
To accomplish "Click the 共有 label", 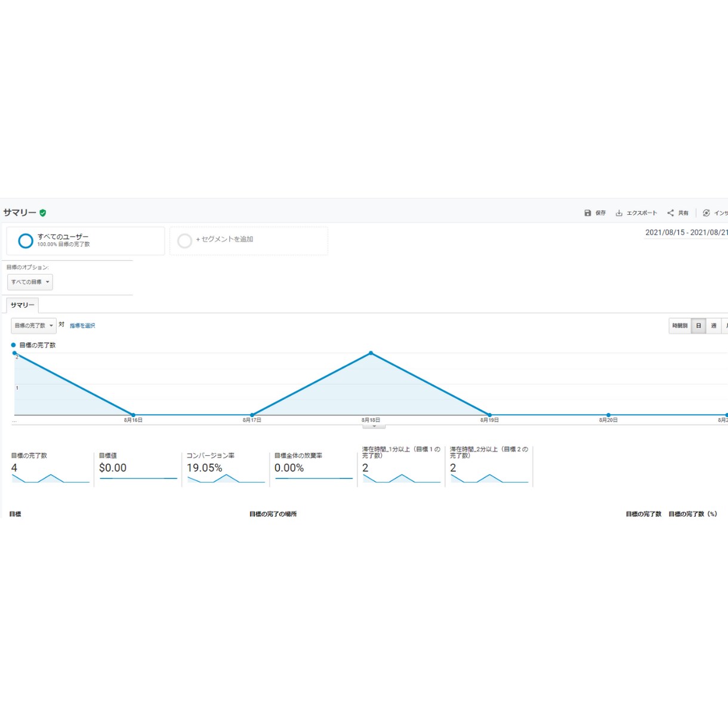I will pos(683,213).
